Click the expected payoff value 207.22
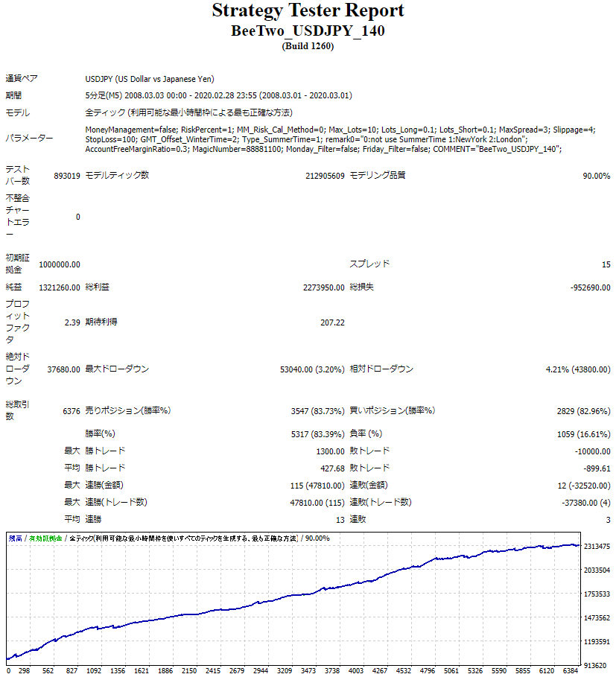Image resolution: width=616 pixels, height=677 pixels. click(x=332, y=322)
